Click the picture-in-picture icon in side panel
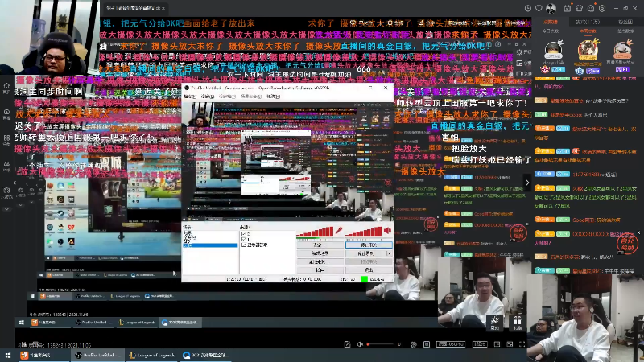This screenshot has height=362, width=644. [519, 63]
